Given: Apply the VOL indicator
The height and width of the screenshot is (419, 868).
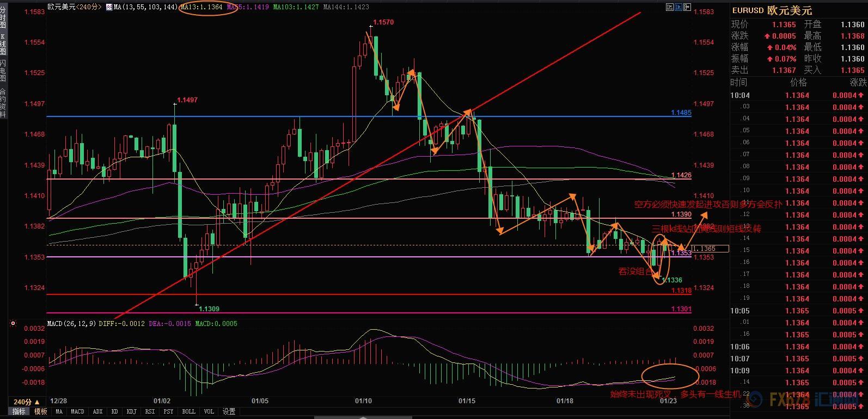Looking at the screenshot, I should (x=209, y=412).
